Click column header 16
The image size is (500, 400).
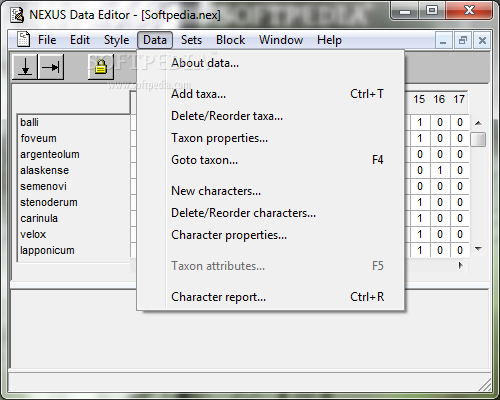click(439, 99)
